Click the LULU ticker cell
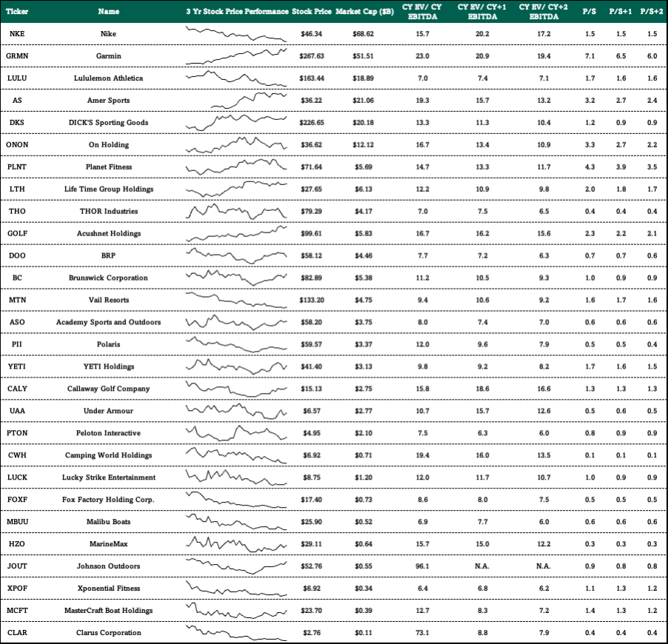668x644 pixels. pyautogui.click(x=17, y=78)
